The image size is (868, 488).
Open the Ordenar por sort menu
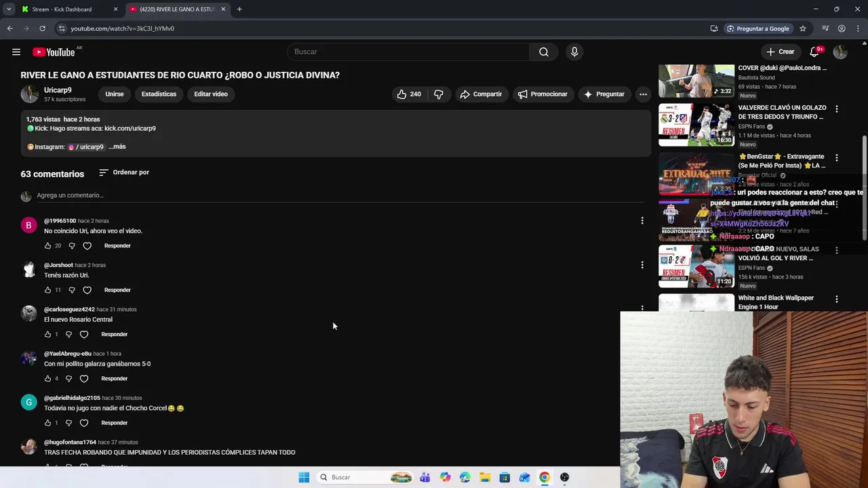[x=124, y=172]
